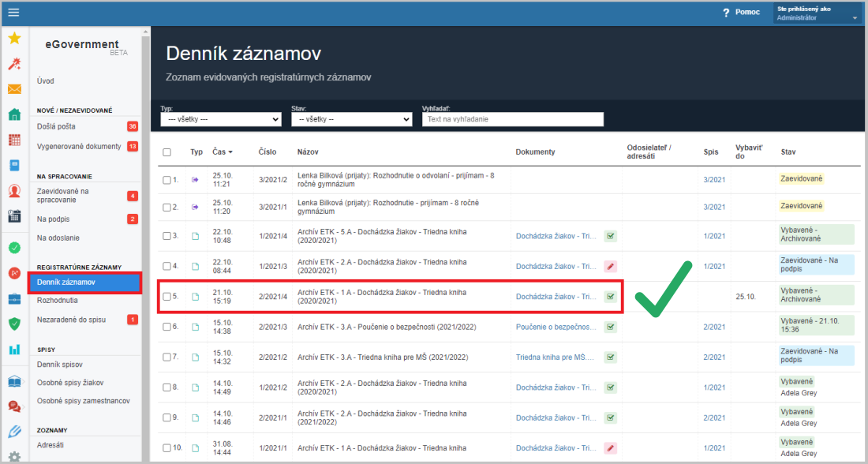
Task: Tick the checkbox for row 2
Action: (166, 207)
